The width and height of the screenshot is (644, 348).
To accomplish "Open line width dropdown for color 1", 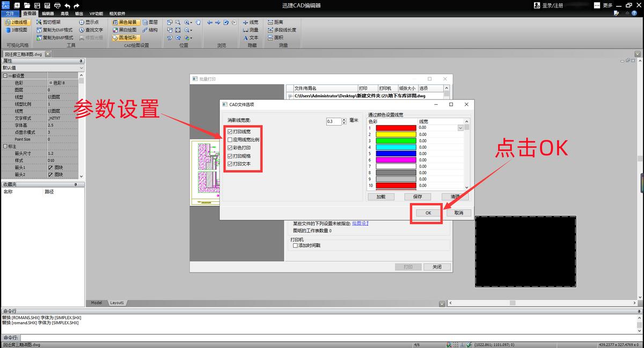I will [x=460, y=128].
